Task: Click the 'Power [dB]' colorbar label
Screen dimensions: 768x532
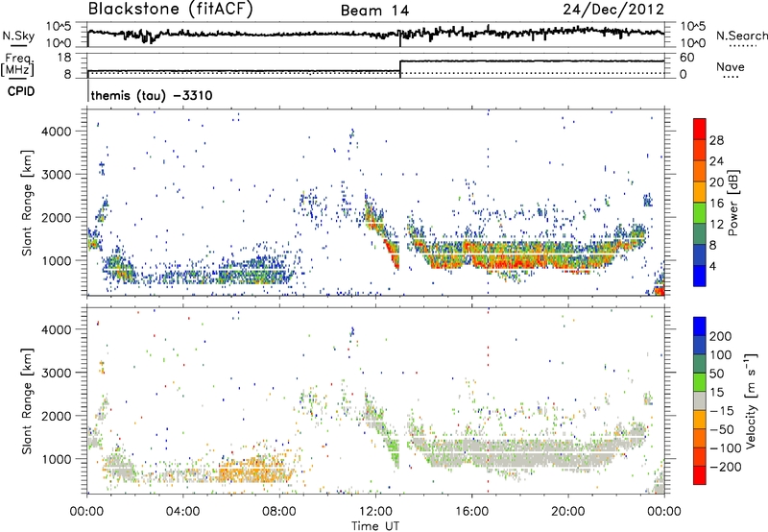Action: (732, 203)
